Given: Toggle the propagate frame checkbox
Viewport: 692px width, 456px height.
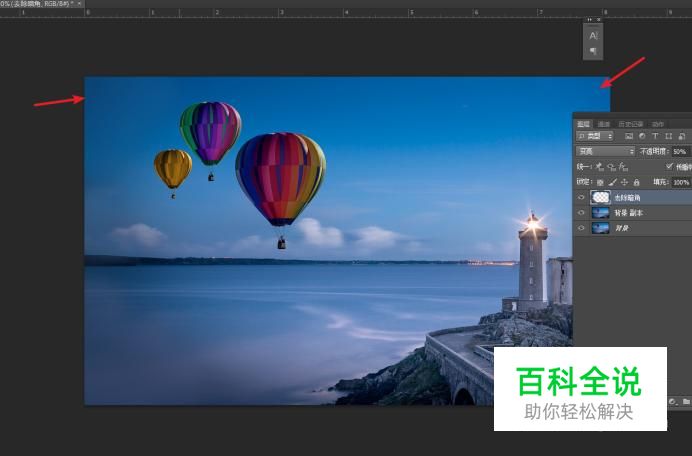Looking at the screenshot, I should click(x=669, y=166).
